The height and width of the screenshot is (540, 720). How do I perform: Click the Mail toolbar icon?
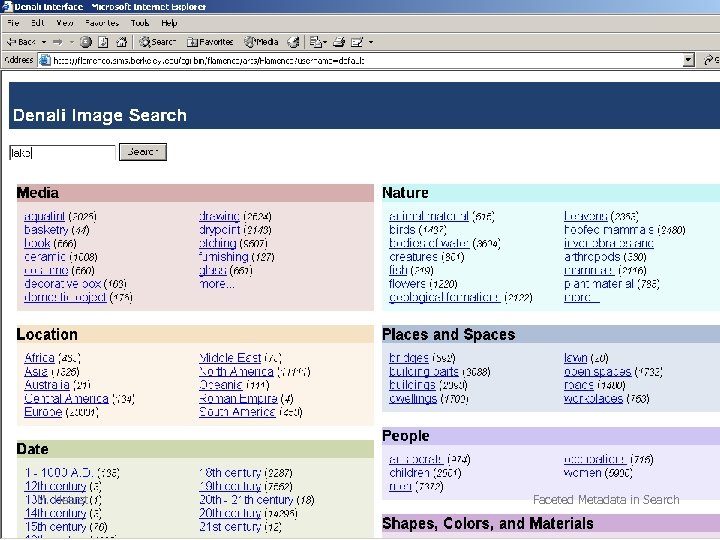point(318,42)
